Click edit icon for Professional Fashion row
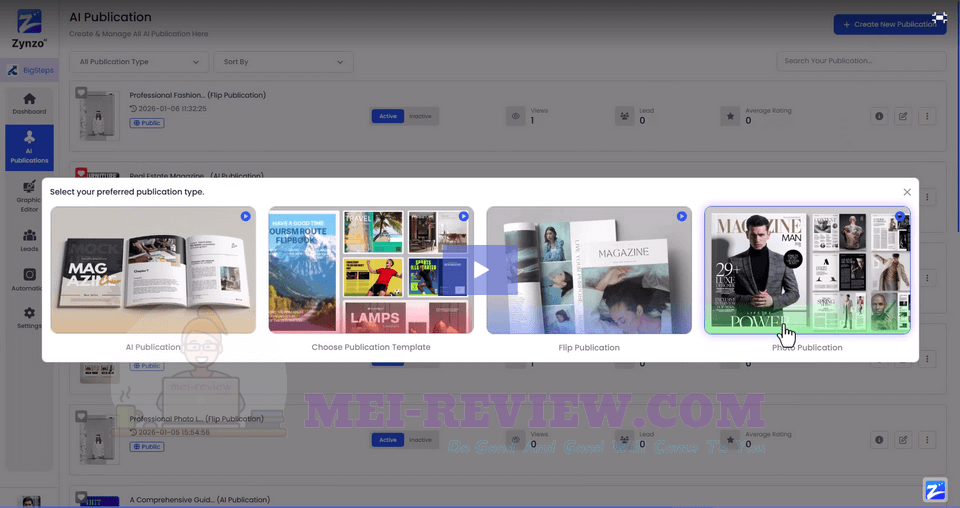Screen dimensions: 960x508 pos(903,116)
